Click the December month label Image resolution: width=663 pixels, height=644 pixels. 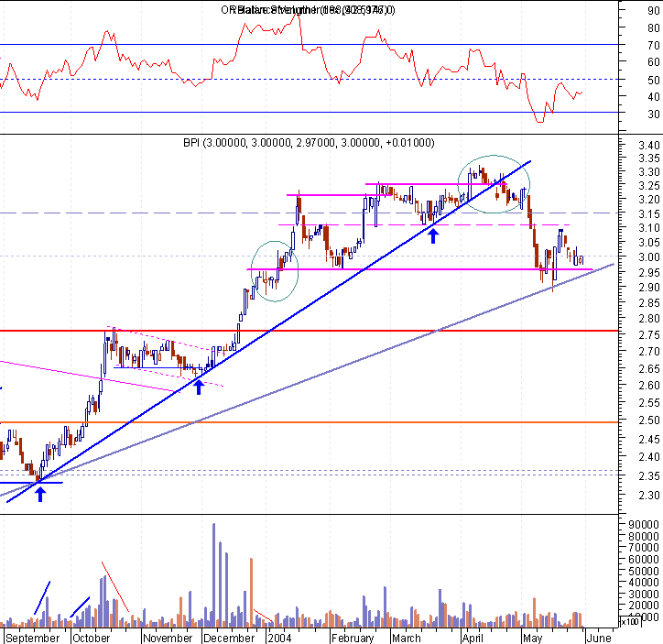pyautogui.click(x=229, y=638)
